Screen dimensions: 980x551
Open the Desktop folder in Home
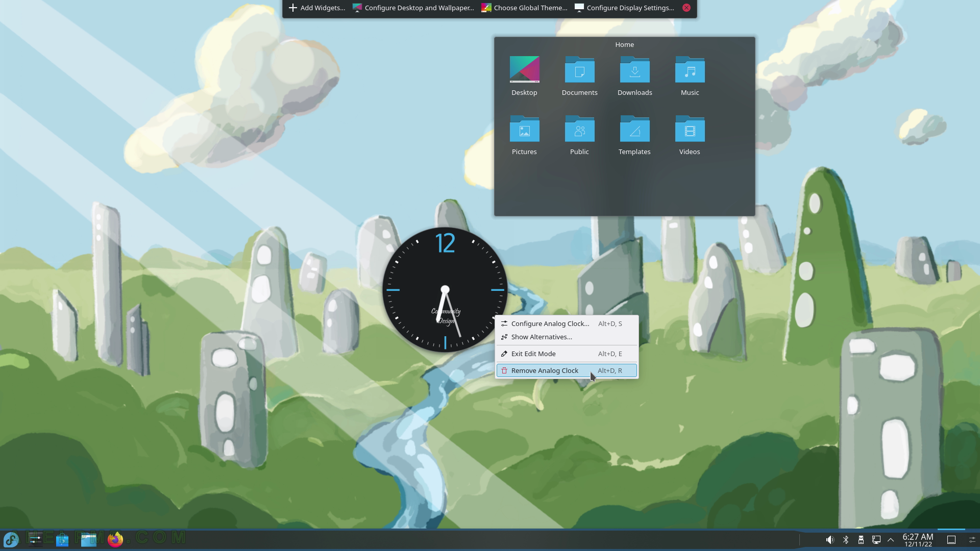[x=524, y=76]
